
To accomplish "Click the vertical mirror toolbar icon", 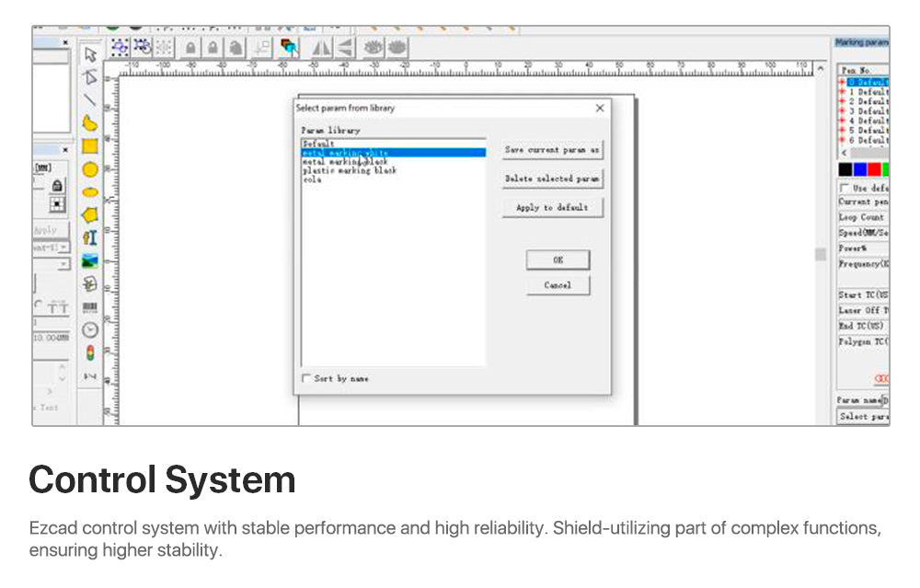I will coord(346,48).
